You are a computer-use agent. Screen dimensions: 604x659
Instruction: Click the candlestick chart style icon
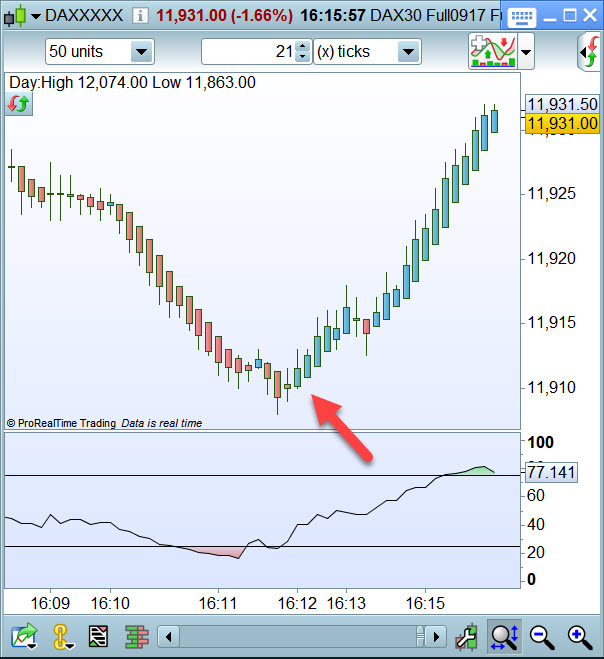14,17
